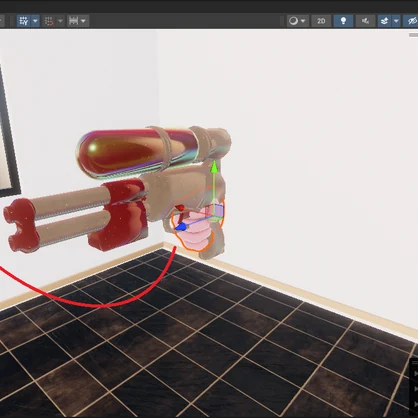Toggle scene lighting with the lightbulb
Image resolution: width=418 pixels, height=418 pixels.
point(343,21)
